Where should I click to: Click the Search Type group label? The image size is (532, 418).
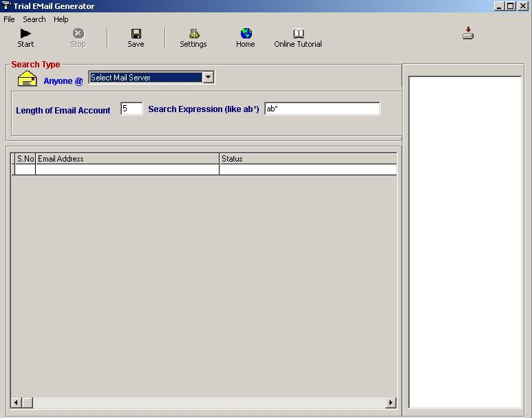point(36,65)
